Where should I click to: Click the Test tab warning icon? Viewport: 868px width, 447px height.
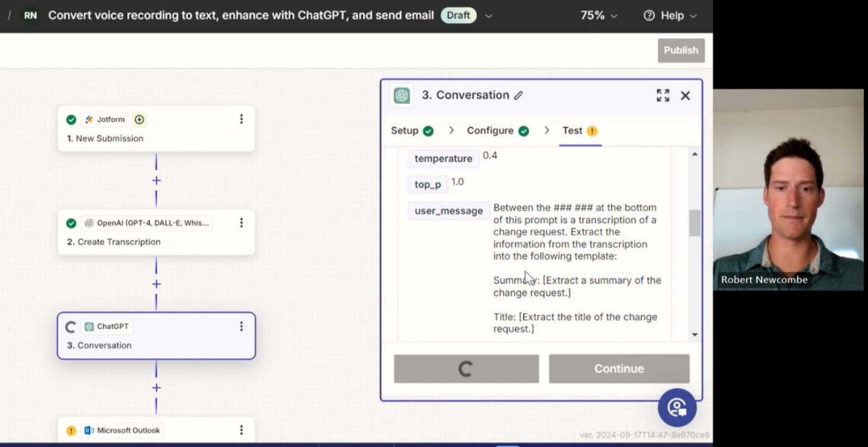click(592, 131)
